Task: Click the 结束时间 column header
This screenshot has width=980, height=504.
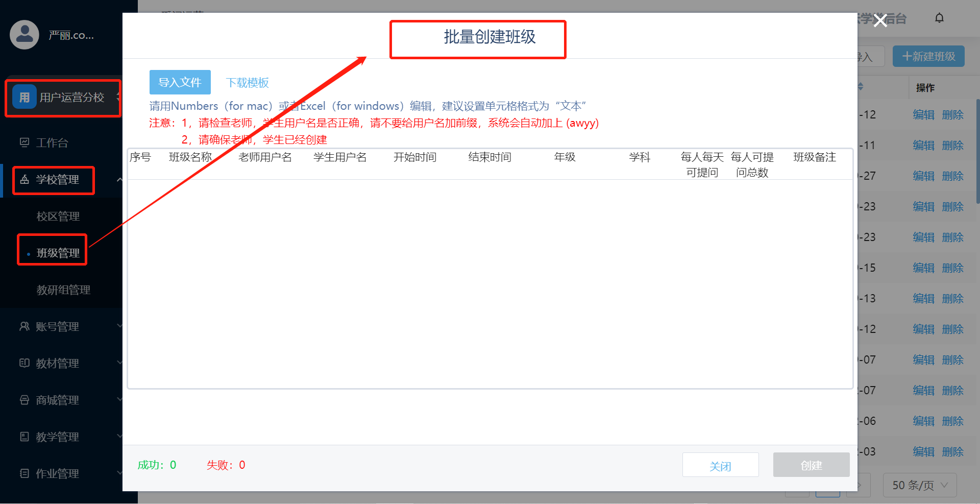Action: [x=490, y=157]
